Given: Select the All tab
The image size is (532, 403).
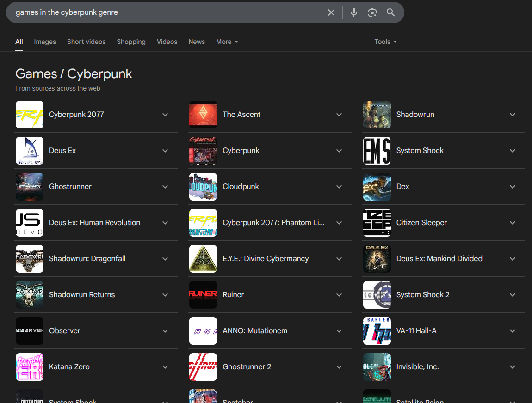Looking at the screenshot, I should click(19, 42).
